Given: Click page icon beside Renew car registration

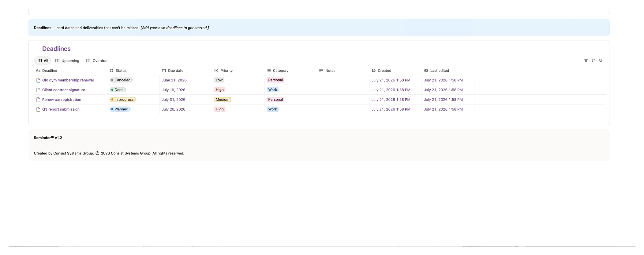Looking at the screenshot, I should point(38,100).
